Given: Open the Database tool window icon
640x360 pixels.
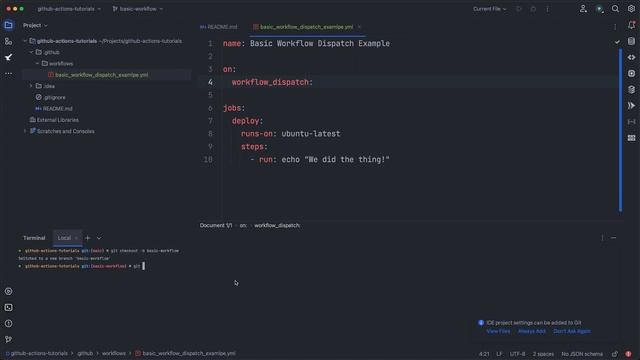Looking at the screenshot, I should pyautogui.click(x=631, y=89).
